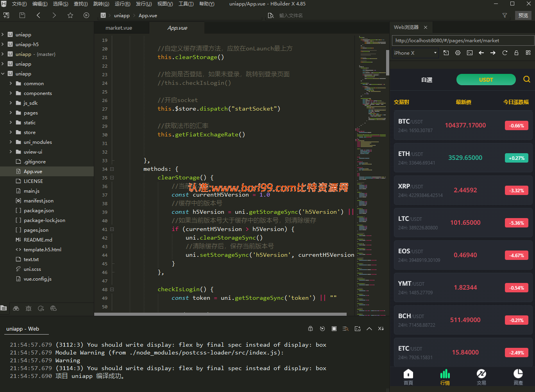
Task: Expand the uview-ui folder
Action: click(x=11, y=152)
